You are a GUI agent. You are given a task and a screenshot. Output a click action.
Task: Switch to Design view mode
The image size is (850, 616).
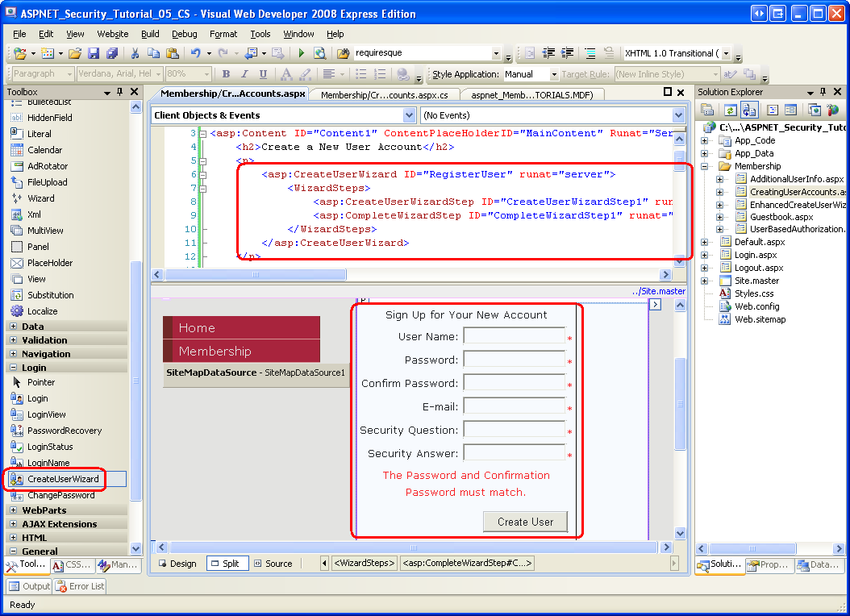tap(177, 564)
